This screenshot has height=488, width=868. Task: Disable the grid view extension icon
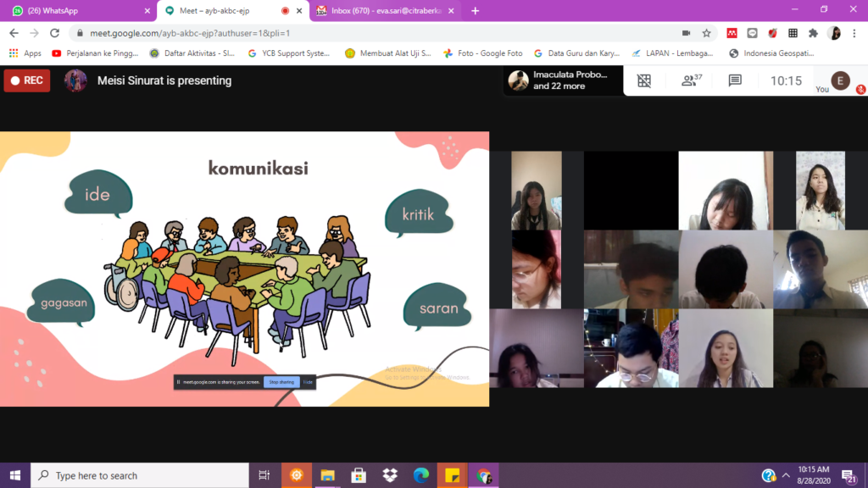[x=644, y=81]
